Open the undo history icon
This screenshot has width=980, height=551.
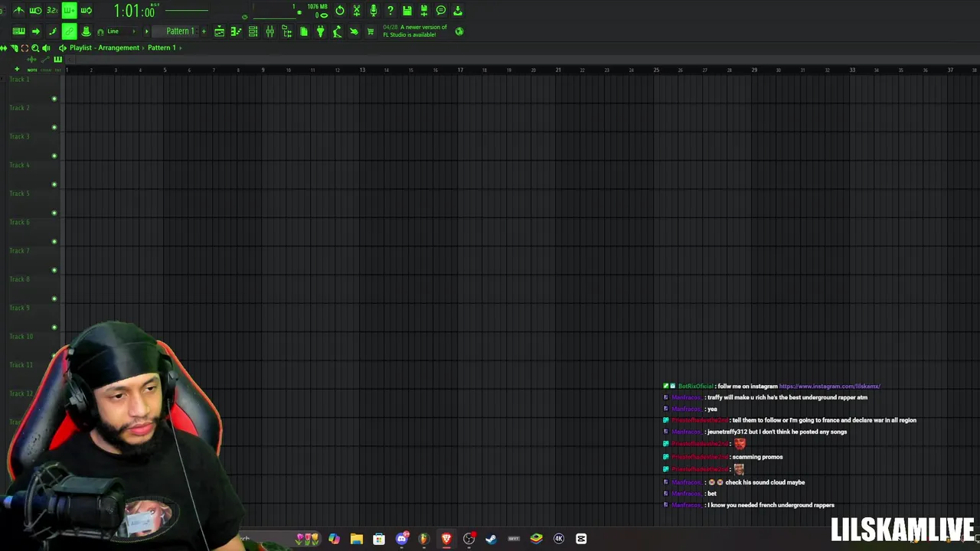[340, 11]
